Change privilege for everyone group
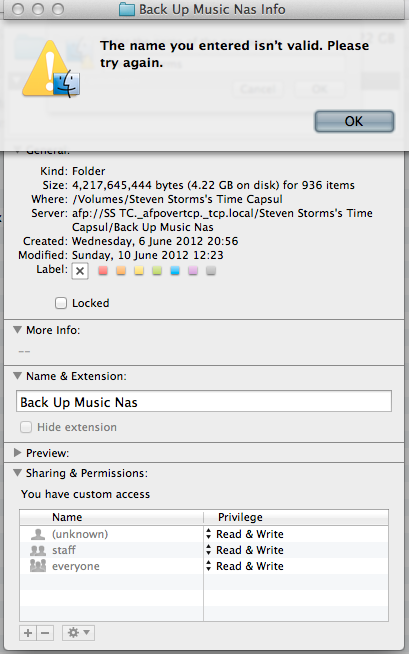 (x=245, y=566)
